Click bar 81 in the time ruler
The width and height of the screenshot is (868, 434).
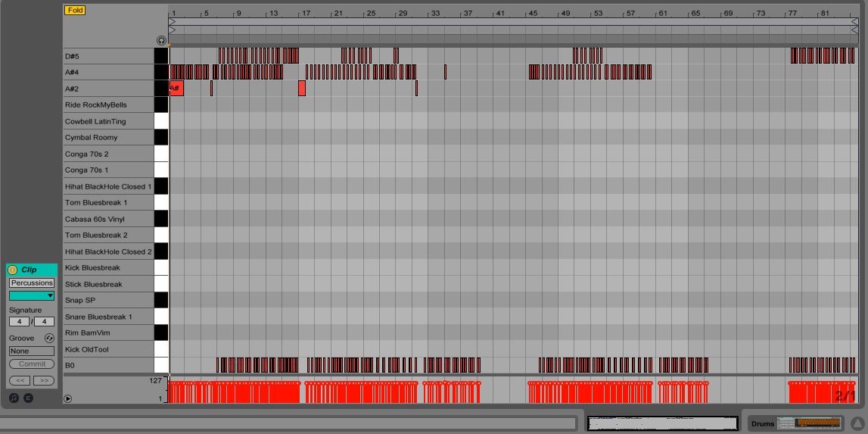click(x=825, y=14)
